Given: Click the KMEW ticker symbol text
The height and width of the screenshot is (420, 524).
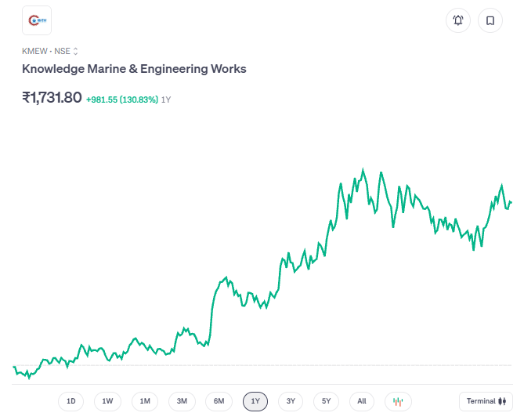Looking at the screenshot, I should pos(34,51).
